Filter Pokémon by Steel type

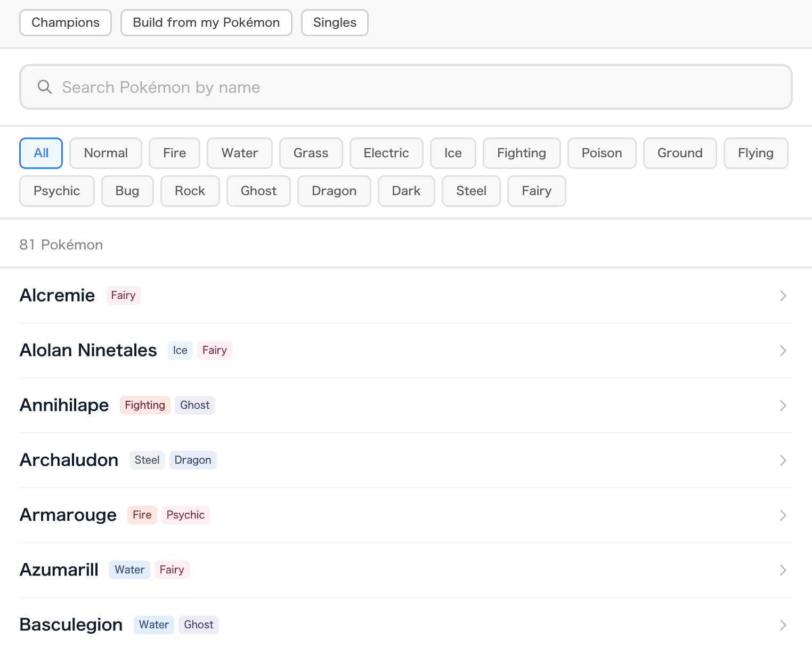(472, 191)
